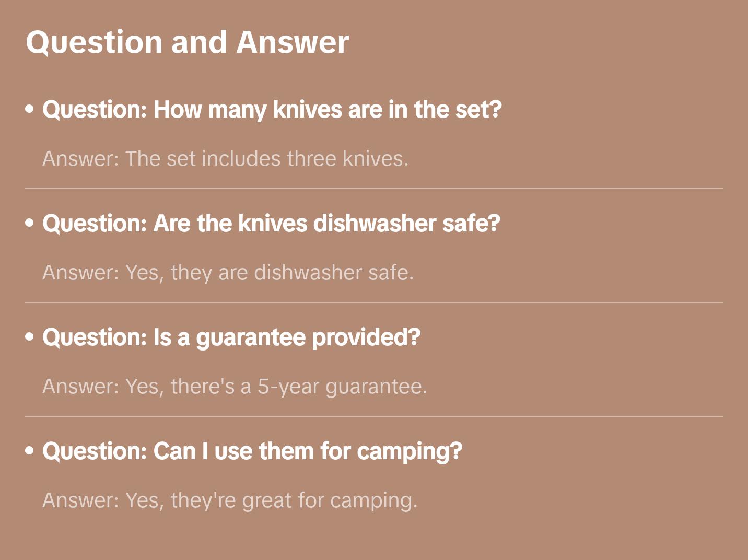748x560 pixels.
Task: Click the bullet next to the guarantee question
Action: [30, 337]
